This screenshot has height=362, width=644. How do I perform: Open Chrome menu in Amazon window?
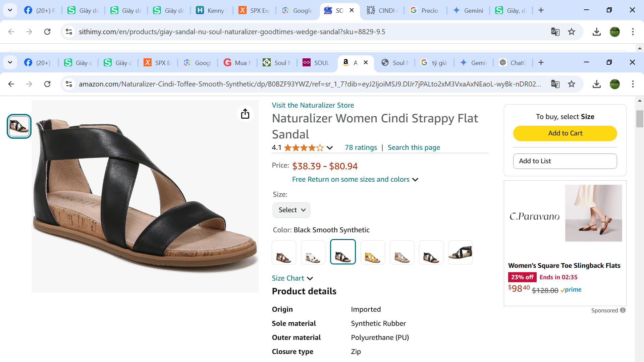633,84
